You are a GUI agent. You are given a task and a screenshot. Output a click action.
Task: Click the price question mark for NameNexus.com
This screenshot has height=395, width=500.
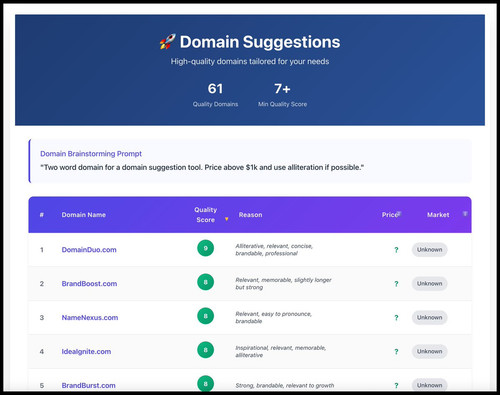396,318
